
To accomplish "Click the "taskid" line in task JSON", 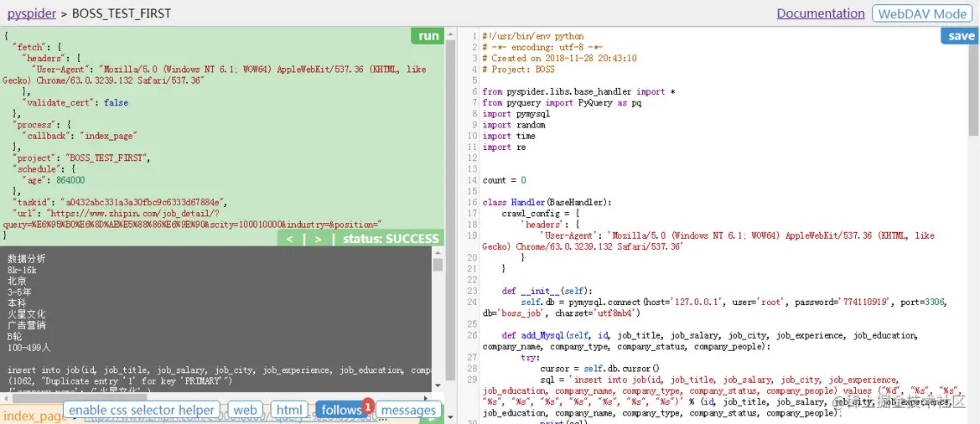I will [119, 202].
